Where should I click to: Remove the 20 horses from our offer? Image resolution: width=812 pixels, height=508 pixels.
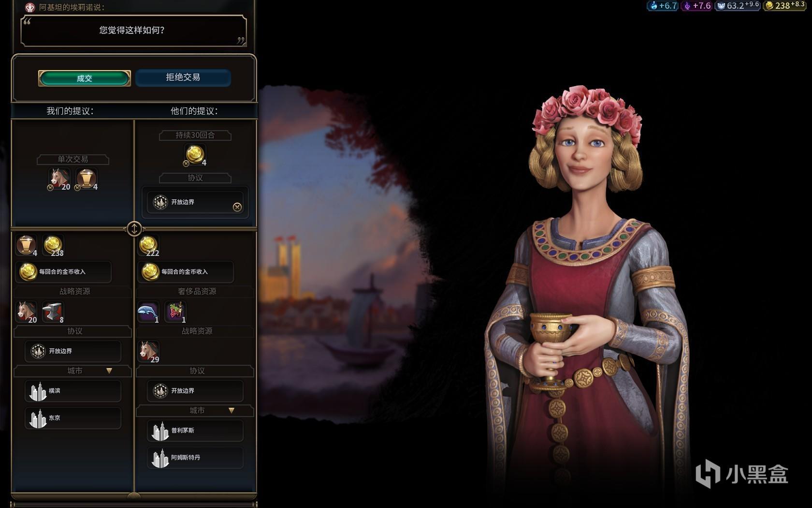pos(50,188)
